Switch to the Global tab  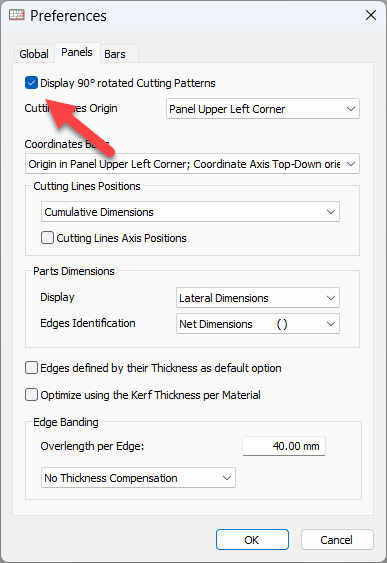[34, 54]
